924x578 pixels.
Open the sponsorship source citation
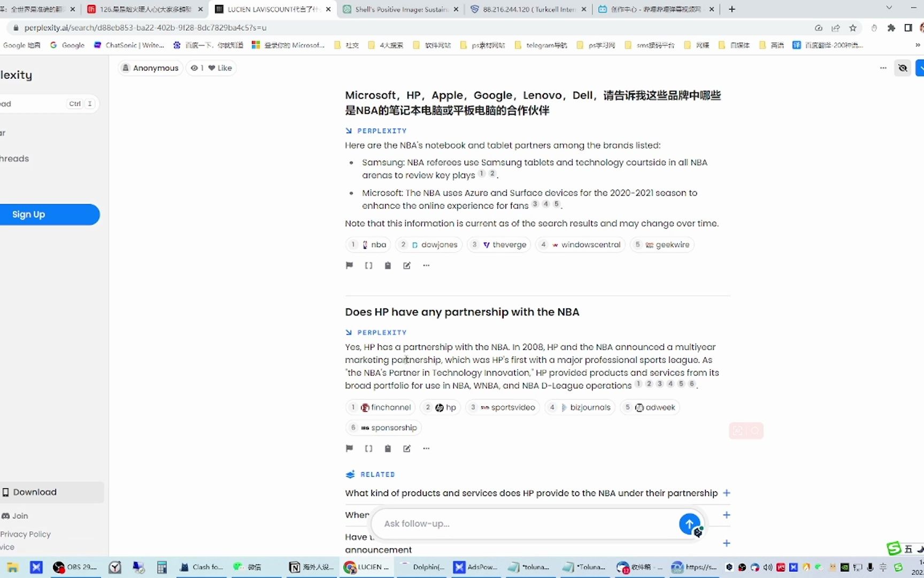(383, 428)
